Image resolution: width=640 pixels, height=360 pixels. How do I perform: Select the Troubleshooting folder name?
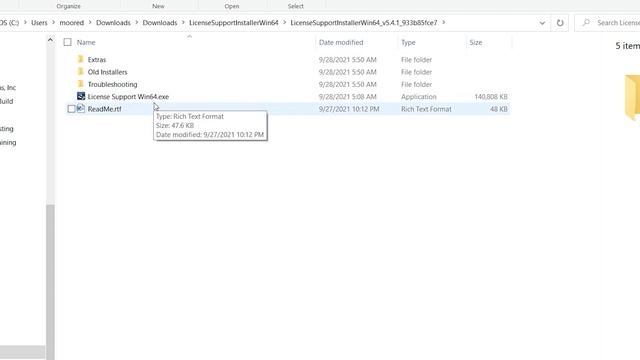(112, 84)
